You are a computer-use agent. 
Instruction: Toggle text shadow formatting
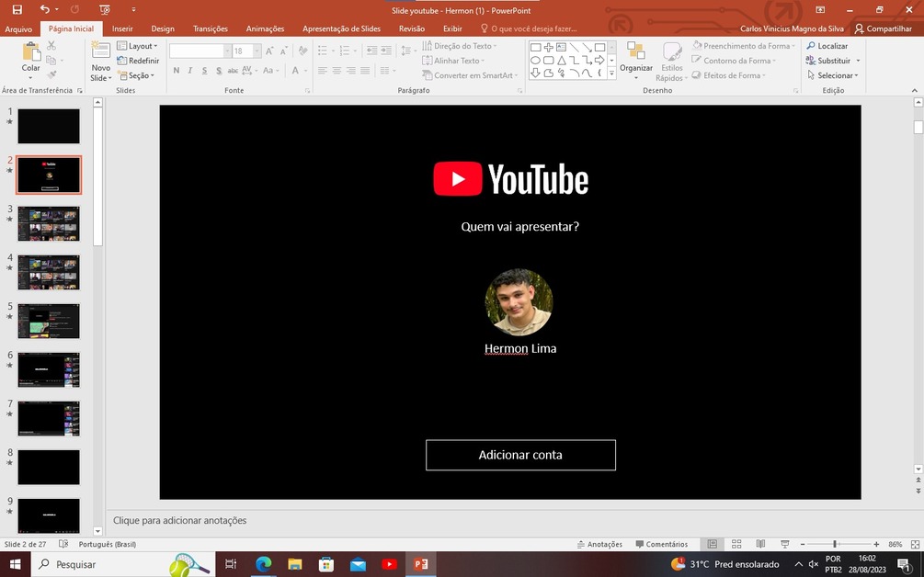click(x=219, y=70)
